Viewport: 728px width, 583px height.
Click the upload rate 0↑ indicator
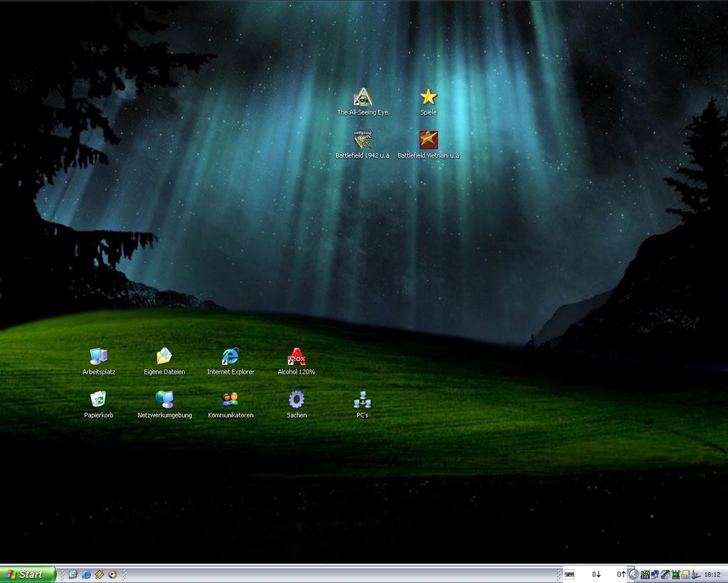click(x=621, y=575)
